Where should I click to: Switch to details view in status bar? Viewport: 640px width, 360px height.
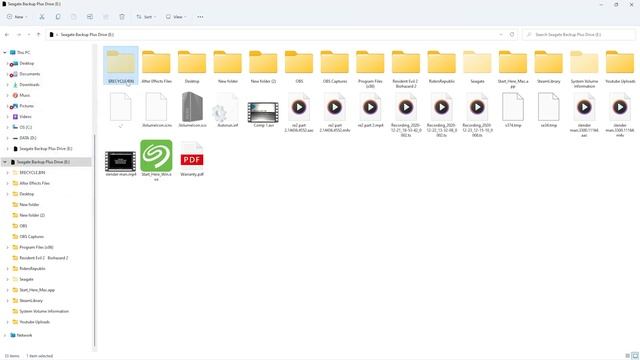[x=627, y=356]
